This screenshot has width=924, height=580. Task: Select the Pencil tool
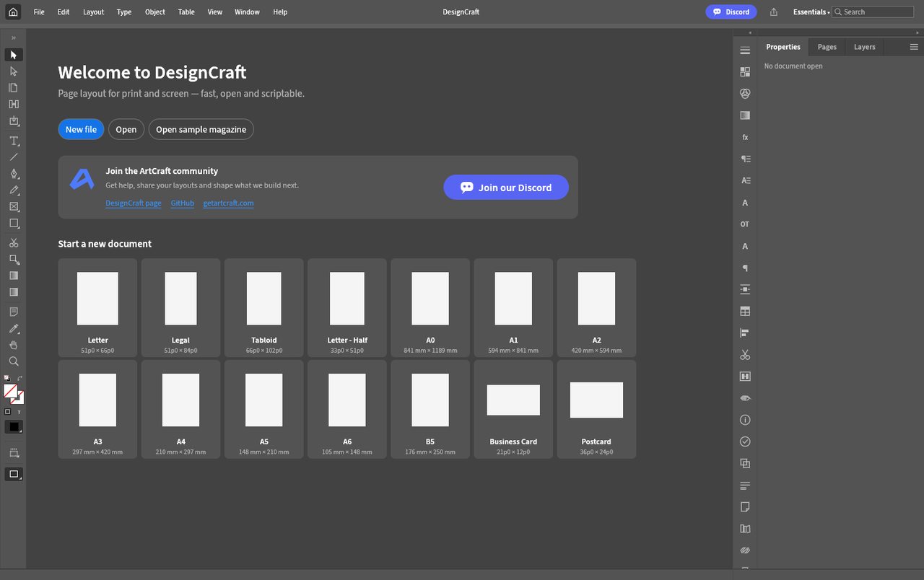[14, 190]
